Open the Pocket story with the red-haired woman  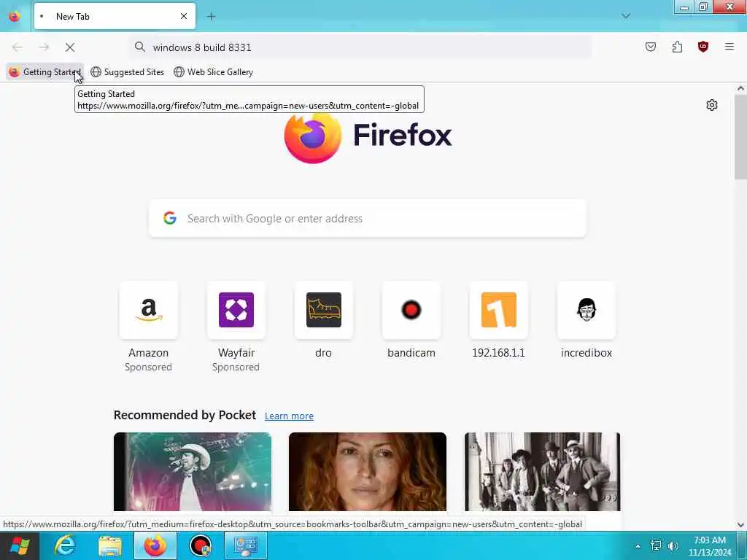coord(368,472)
